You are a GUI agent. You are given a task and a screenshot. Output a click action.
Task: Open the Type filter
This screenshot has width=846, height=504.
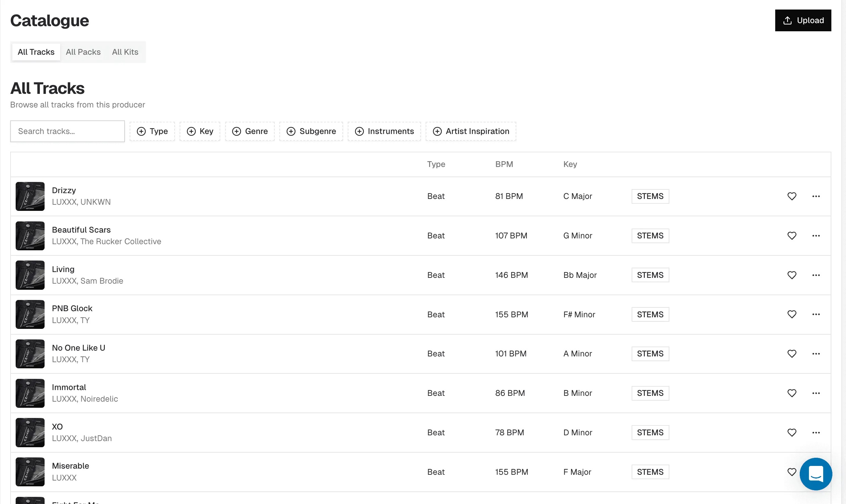(152, 131)
